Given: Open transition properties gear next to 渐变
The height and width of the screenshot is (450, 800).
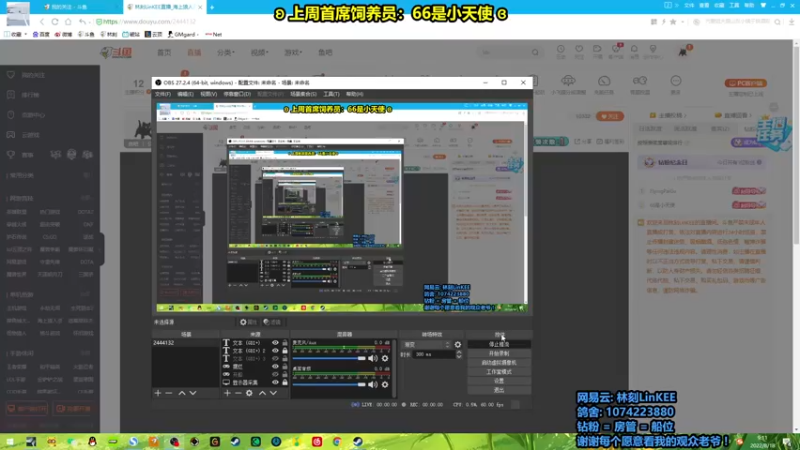Looking at the screenshot, I should coord(458,345).
